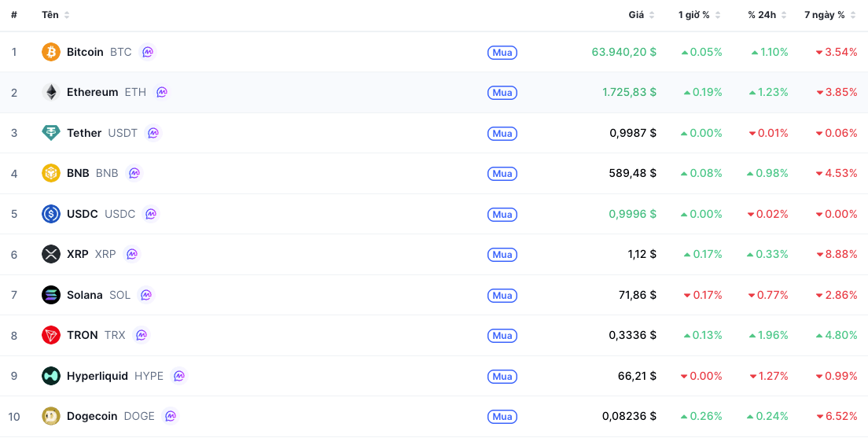Screen dimensions: 868x438
Task: Click the 7-day value 4.80%
Action: pyautogui.click(x=837, y=335)
